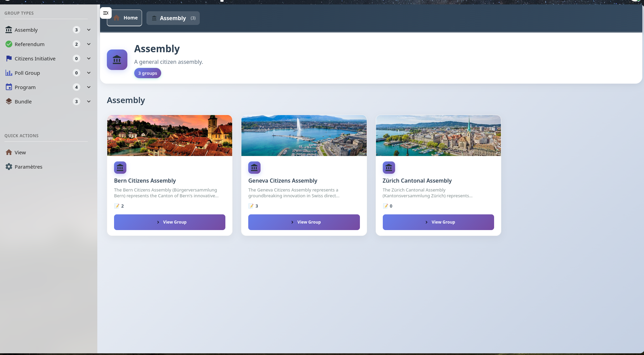Click the 3 groups badge
Screen dimensions: 644x355
148,73
